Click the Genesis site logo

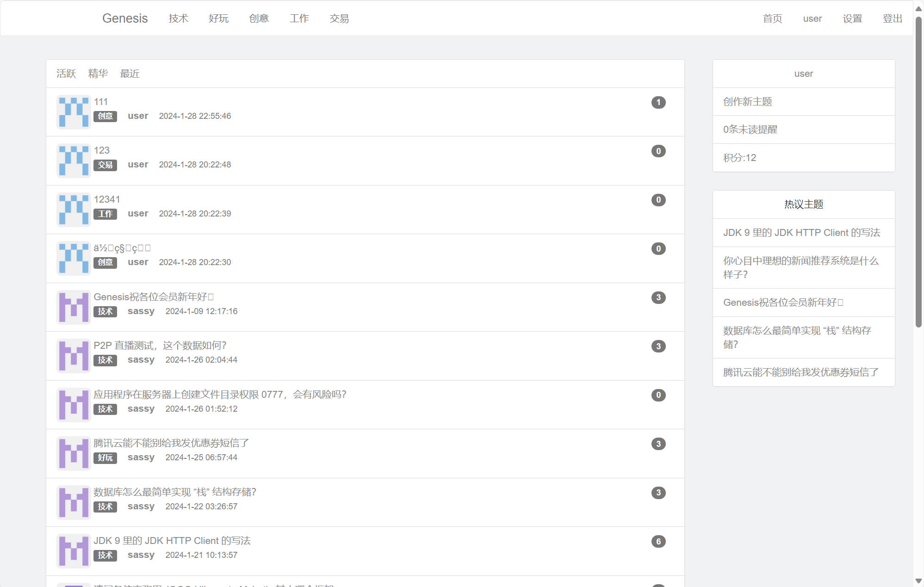[x=125, y=19]
